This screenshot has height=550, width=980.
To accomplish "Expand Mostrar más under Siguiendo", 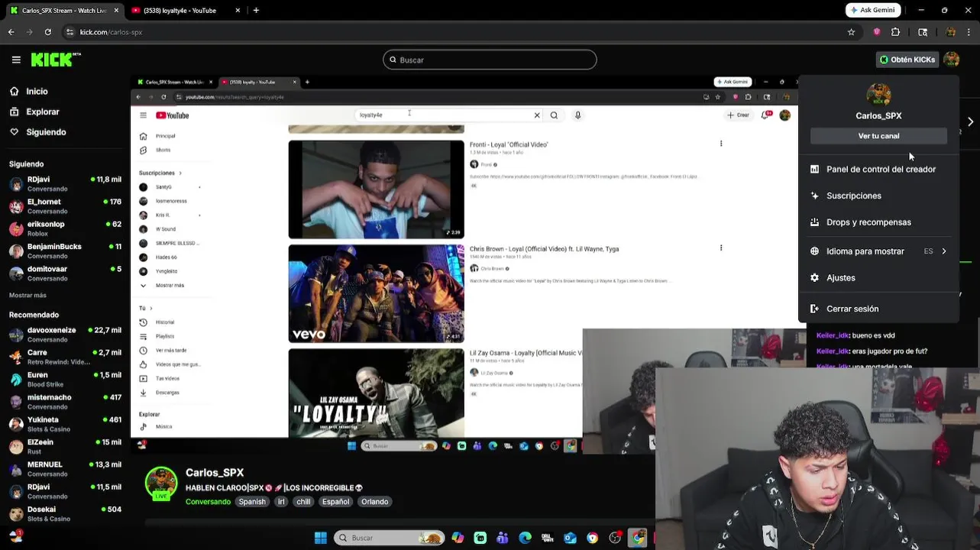I will [x=27, y=296].
